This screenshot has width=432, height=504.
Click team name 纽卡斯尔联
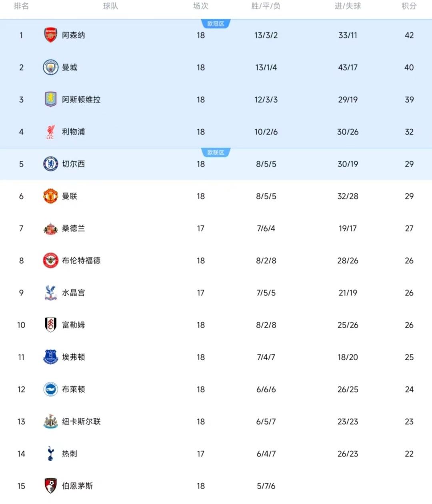coord(81,422)
